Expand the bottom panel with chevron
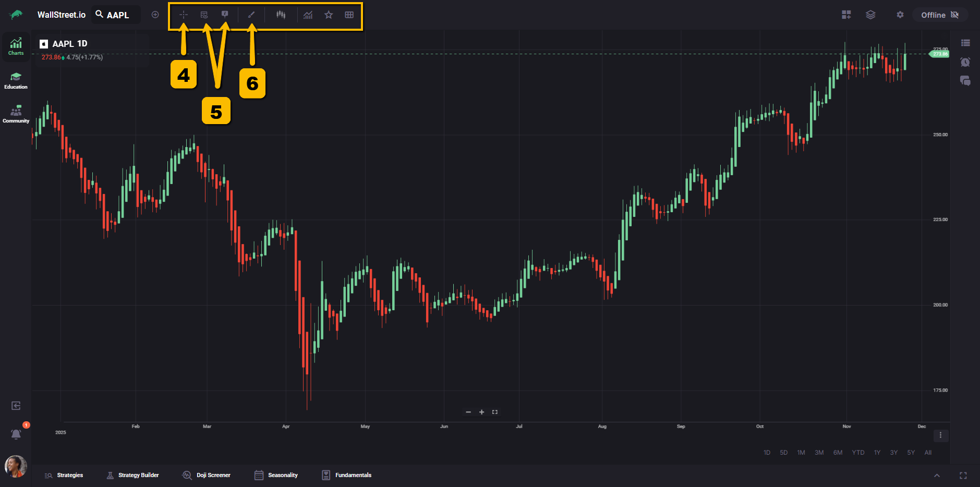 [937, 476]
